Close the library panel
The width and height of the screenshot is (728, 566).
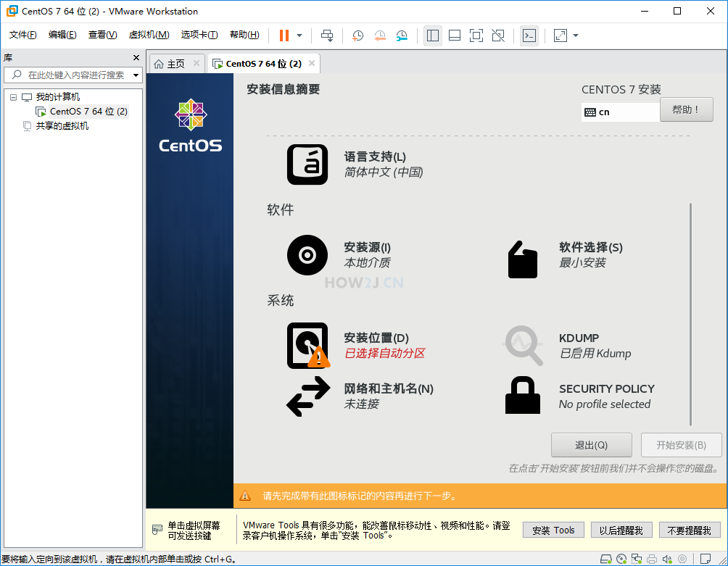tap(136, 57)
